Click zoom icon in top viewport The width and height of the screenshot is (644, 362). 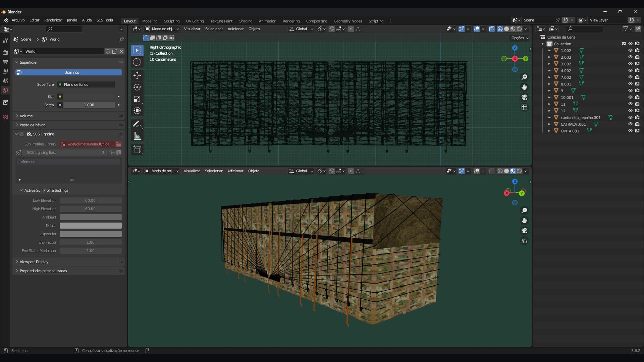click(x=524, y=77)
